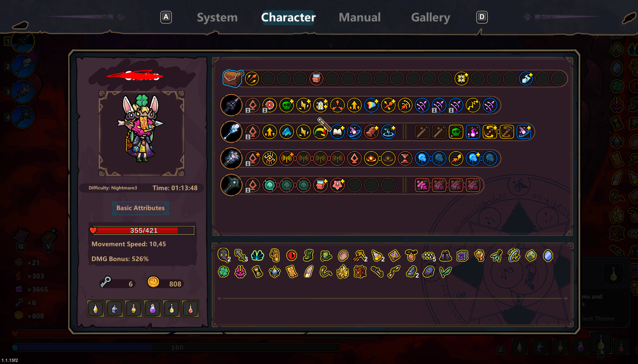Click the A key previous-tab button
This screenshot has width=638, height=364.
[x=166, y=17]
